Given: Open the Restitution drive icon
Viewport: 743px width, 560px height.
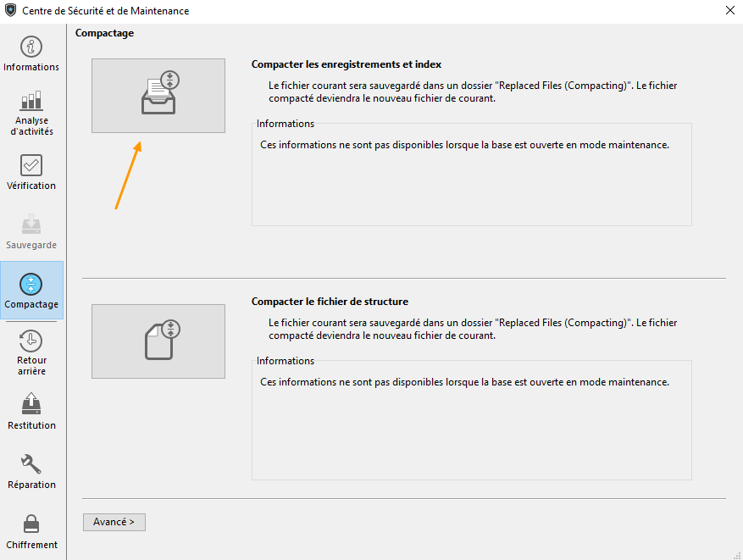Looking at the screenshot, I should coord(31,403).
